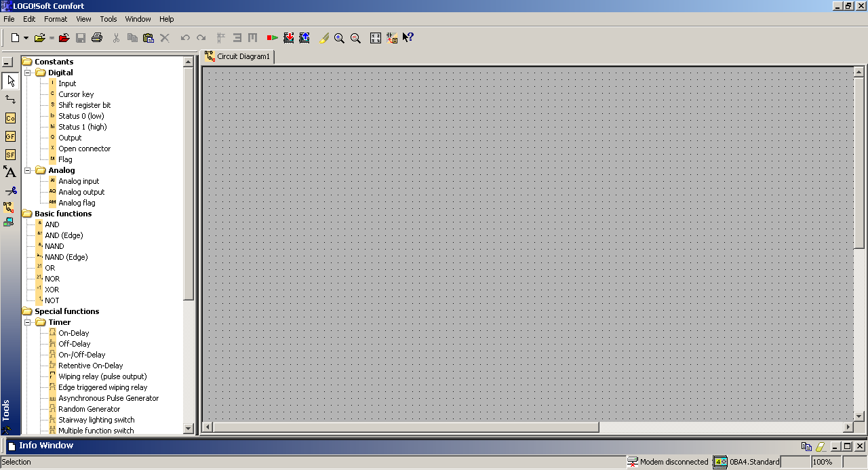Select the Cut/Join scissors tool
This screenshot has height=470, width=868.
(10, 191)
